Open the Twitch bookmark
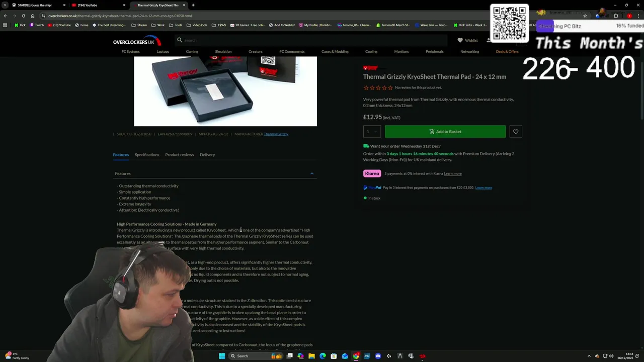 click(37, 25)
